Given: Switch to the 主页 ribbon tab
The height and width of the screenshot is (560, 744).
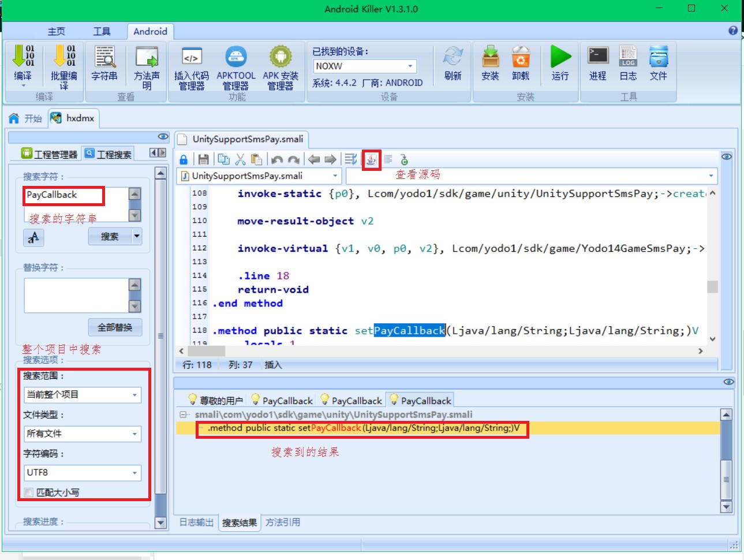Looking at the screenshot, I should point(56,32).
